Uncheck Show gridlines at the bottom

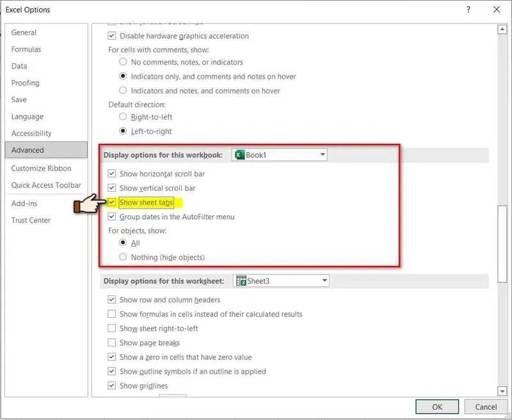coord(113,385)
